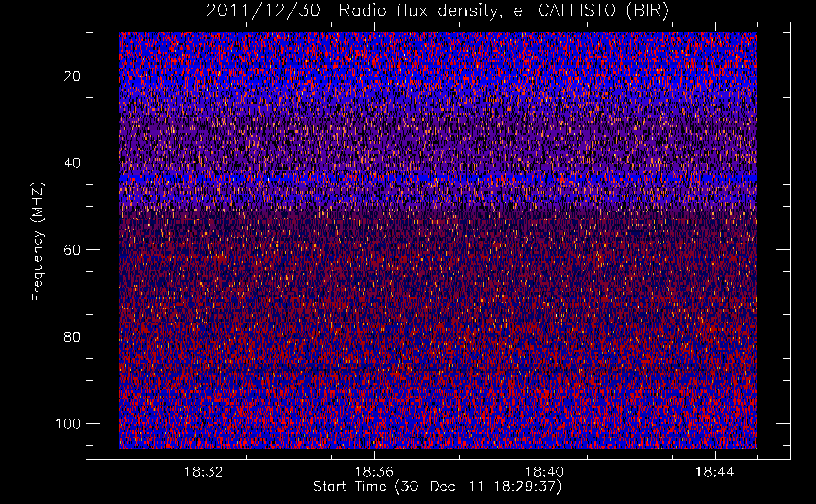This screenshot has width=816, height=504.
Task: Click the 60 MHz frequency tick label
Action: click(x=73, y=250)
